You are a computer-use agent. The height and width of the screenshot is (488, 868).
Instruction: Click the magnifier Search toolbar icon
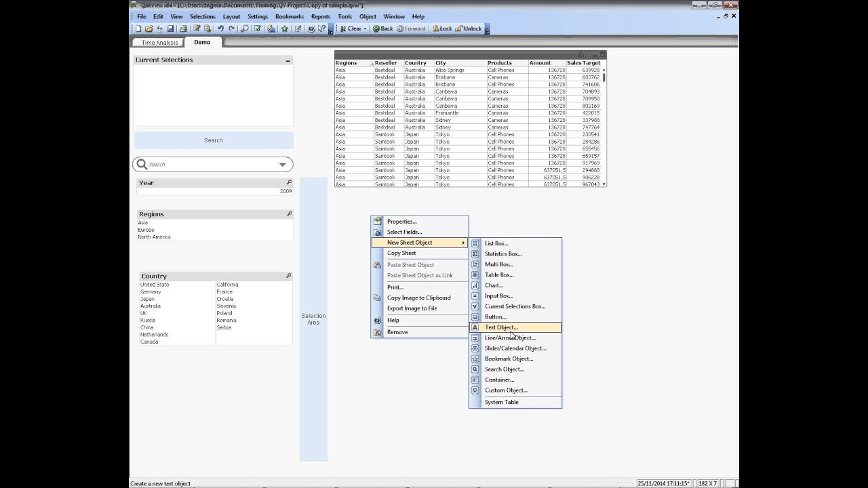point(245,28)
